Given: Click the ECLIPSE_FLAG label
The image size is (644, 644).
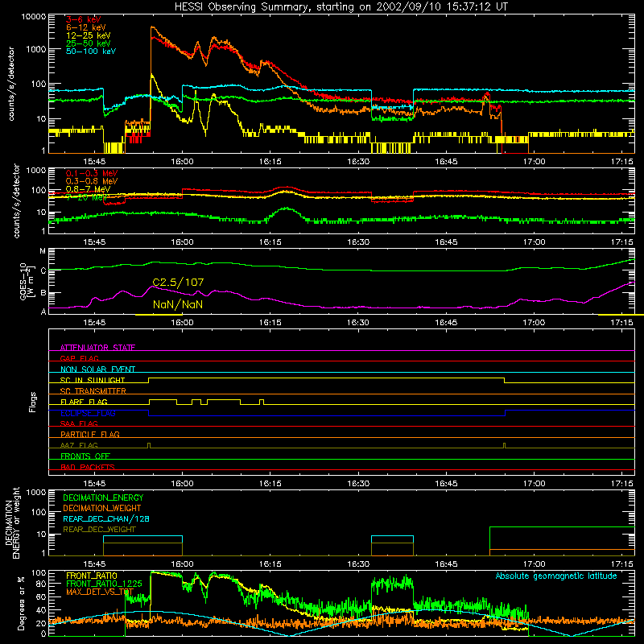Looking at the screenshot, I should pos(88,413).
